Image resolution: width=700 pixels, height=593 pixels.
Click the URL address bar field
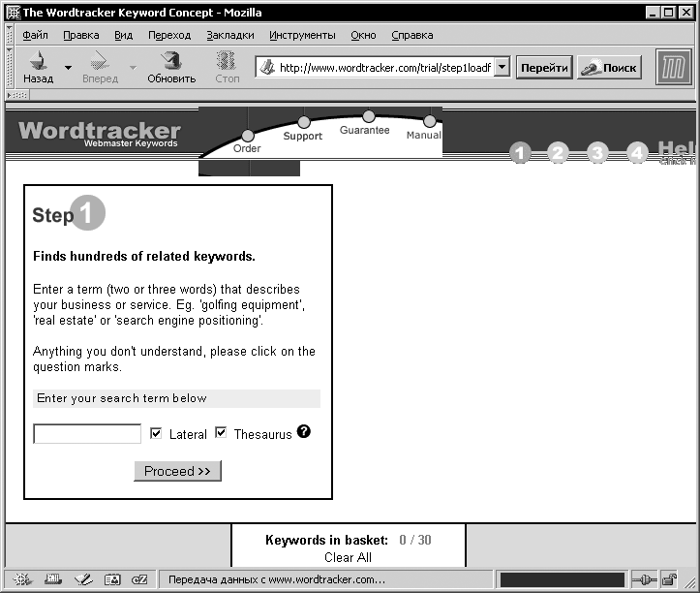384,68
